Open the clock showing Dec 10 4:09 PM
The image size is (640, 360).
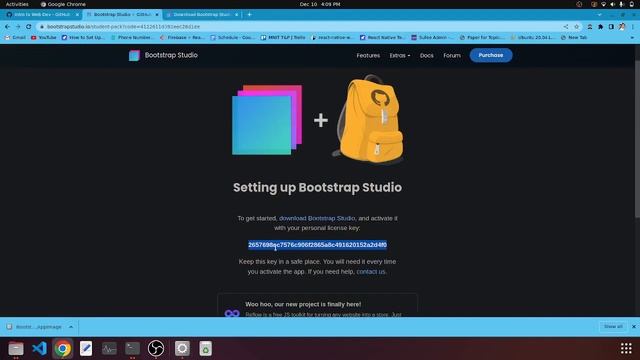click(x=320, y=4)
